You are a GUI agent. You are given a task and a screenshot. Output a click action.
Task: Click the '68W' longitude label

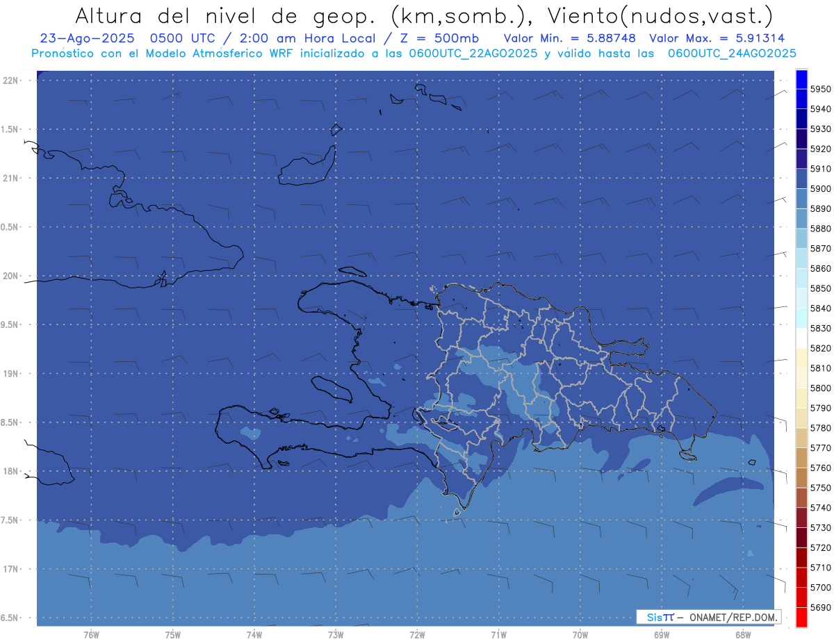pos(743,635)
